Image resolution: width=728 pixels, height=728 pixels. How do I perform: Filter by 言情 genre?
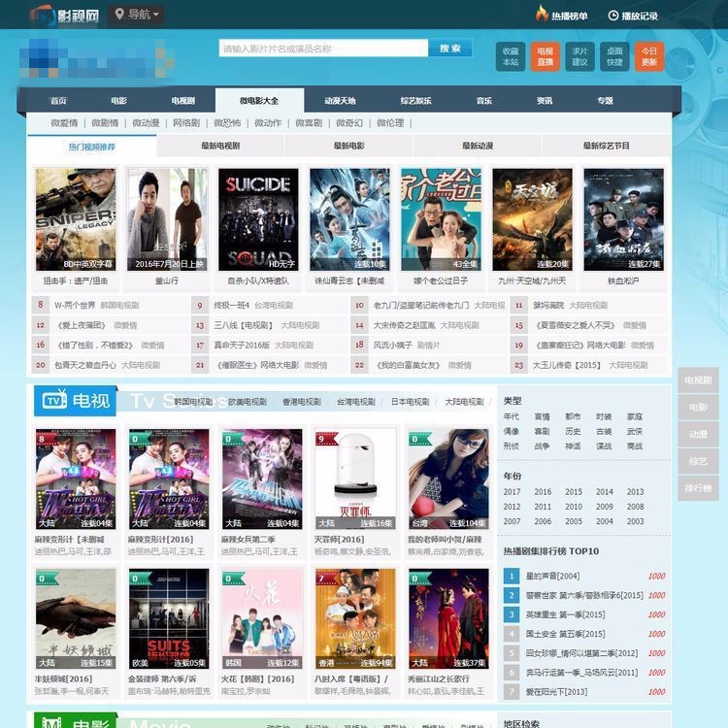(x=542, y=416)
